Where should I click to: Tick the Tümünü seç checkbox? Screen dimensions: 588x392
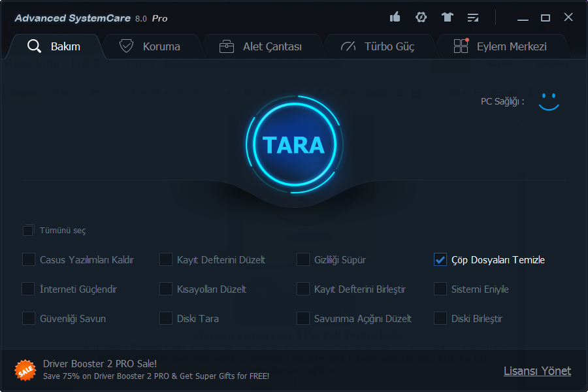28,231
